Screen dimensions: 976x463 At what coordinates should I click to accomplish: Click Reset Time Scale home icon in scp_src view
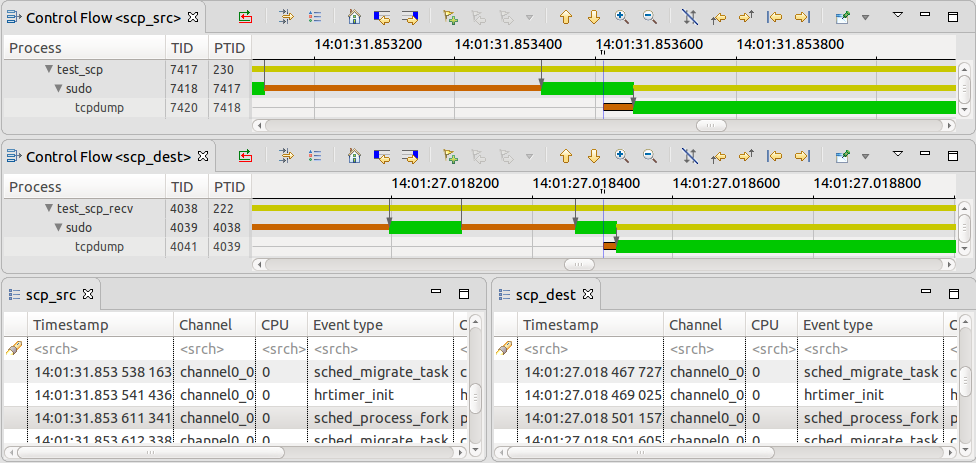tap(354, 17)
